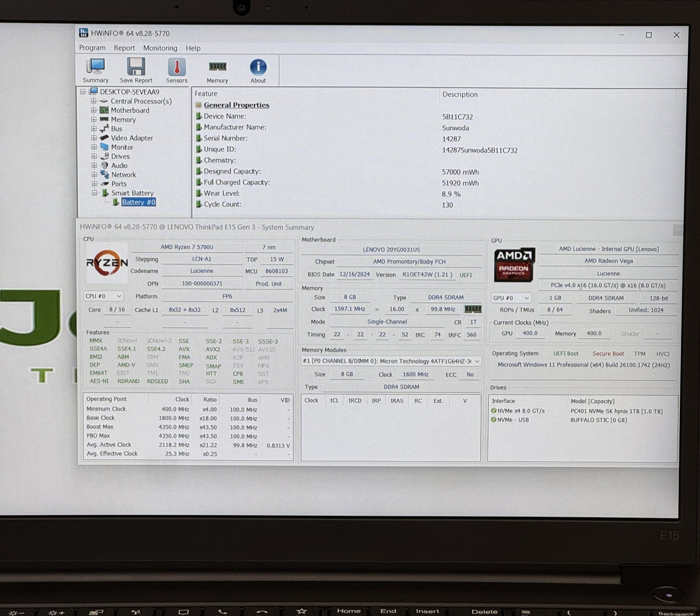Open the Help menu
This screenshot has width=700, height=616.
click(x=193, y=48)
